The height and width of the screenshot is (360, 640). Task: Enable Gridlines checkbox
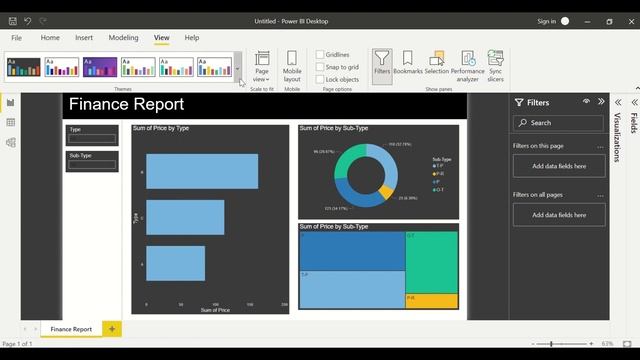tap(320, 54)
